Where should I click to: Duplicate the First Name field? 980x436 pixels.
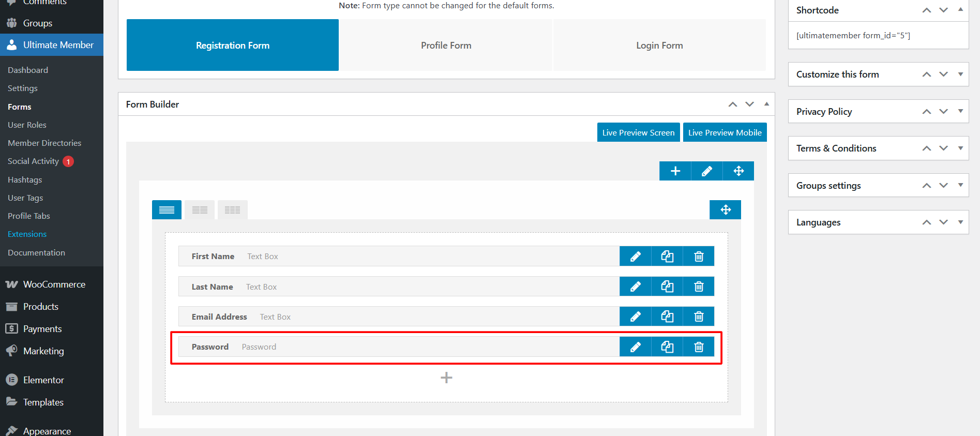tap(667, 257)
